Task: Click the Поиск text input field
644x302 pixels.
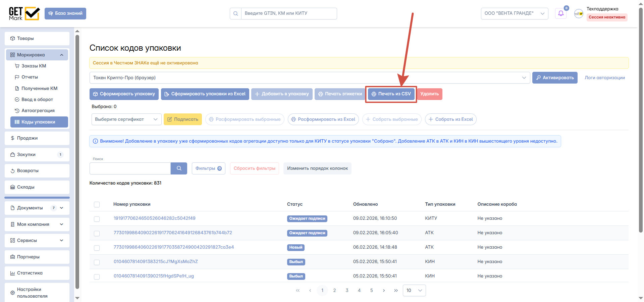Action: [130, 168]
